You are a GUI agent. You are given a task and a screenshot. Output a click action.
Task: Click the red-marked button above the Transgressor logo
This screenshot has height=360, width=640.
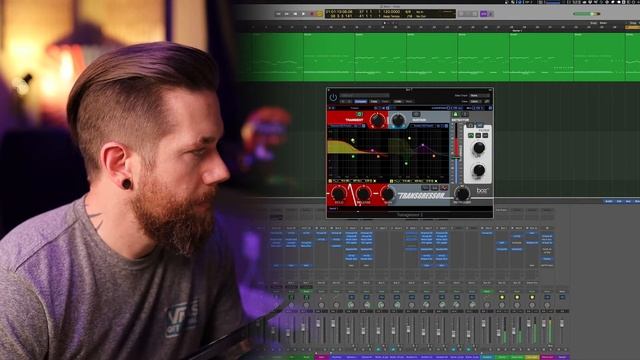click(444, 188)
